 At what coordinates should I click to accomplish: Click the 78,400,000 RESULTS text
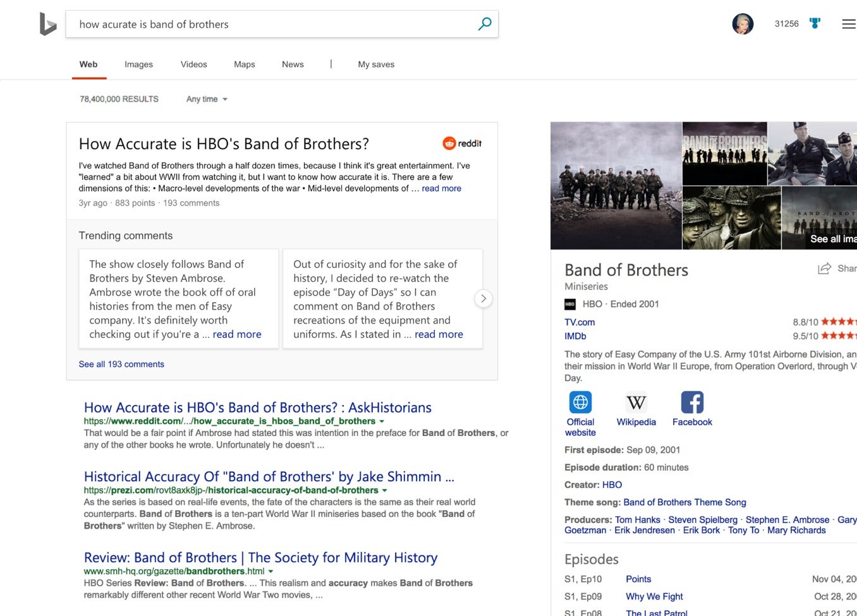[119, 99]
